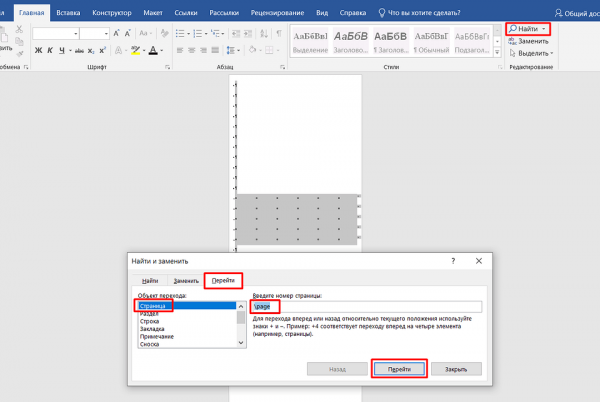Decrease font size
The image size is (600, 402).
point(127,33)
